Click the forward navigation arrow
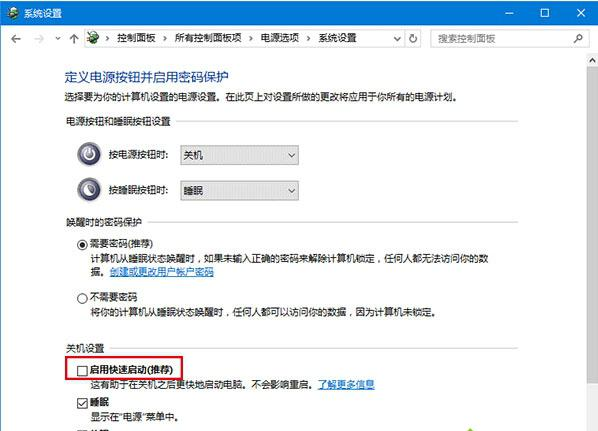The image size is (598, 431). click(39, 39)
